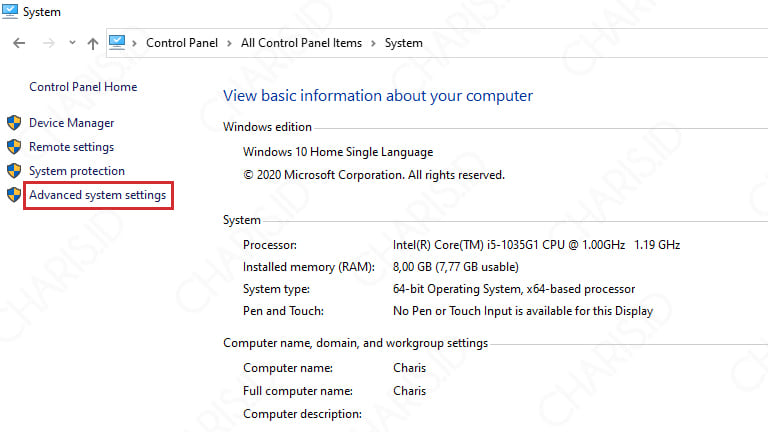Select 'No Pen or Touch Input' value
Viewport: 768px width, 432px height.
(523, 311)
